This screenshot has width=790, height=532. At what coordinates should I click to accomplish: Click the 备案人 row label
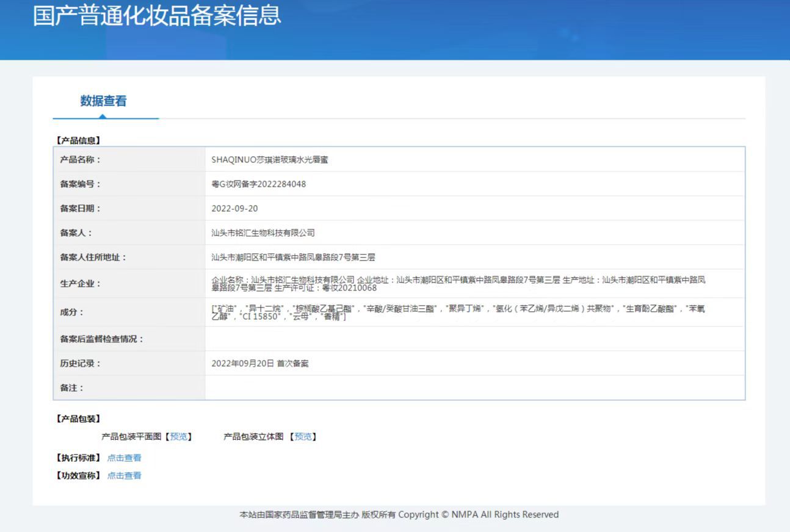(76, 233)
